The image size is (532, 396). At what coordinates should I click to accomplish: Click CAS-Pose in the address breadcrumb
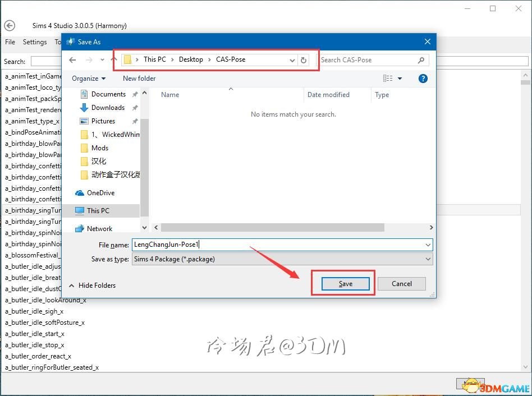[231, 59]
